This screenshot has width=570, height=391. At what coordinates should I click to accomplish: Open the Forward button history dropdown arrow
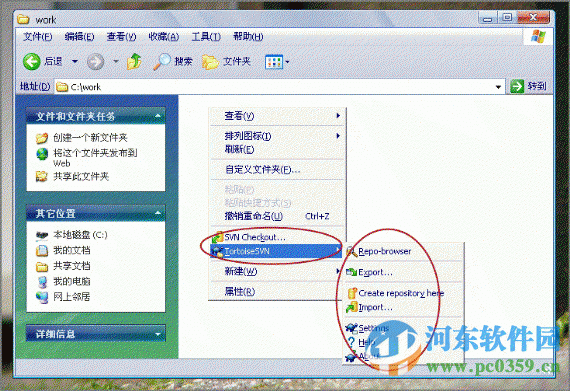(x=116, y=61)
